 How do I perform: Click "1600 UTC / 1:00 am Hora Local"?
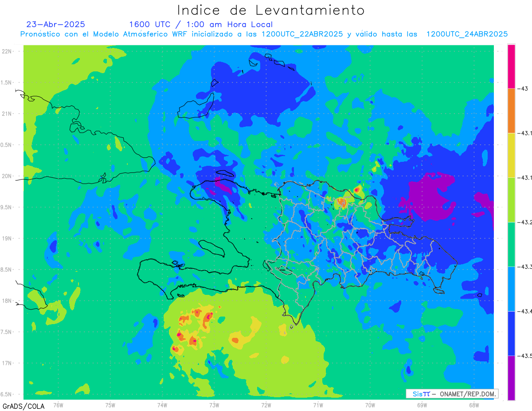(x=201, y=24)
